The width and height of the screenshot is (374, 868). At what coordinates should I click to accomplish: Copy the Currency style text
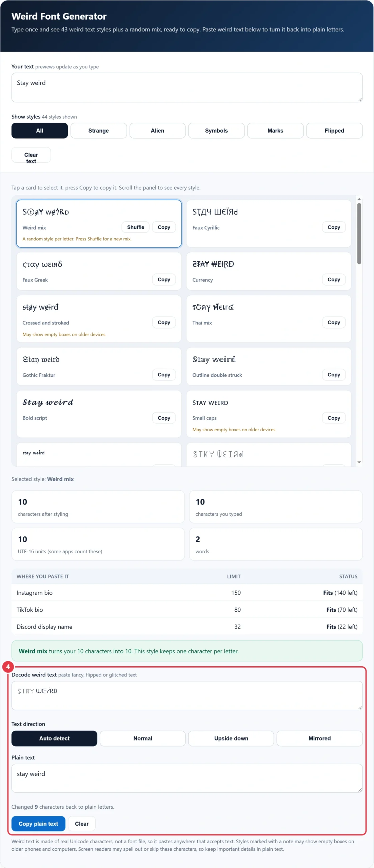334,279
